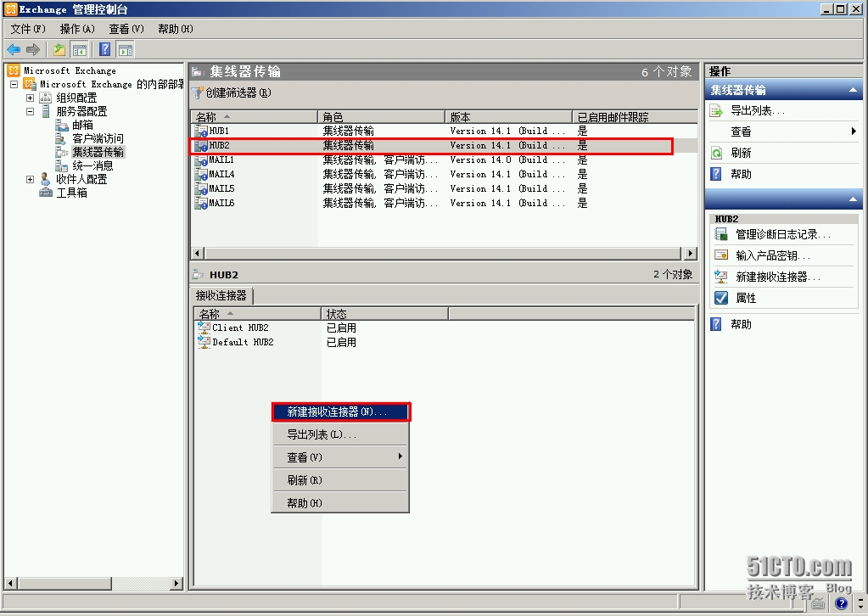This screenshot has width=868, height=616.
Task: Click the server list horizontal scrollbar thumb
Action: coord(442,254)
